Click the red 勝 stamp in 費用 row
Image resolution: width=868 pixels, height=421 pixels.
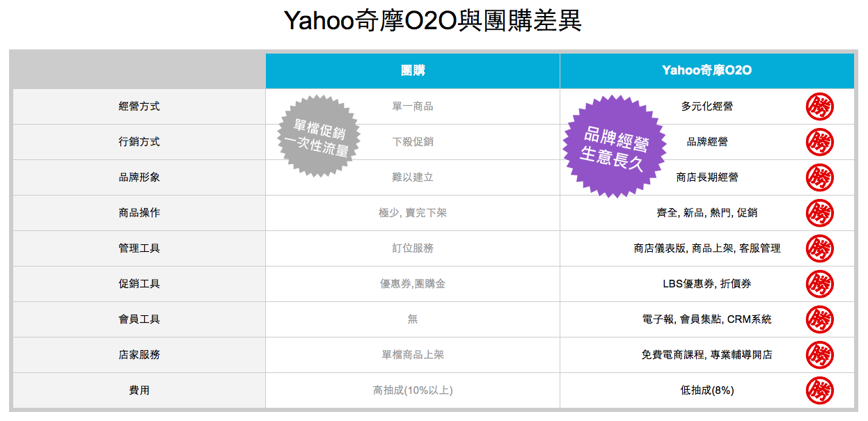[819, 390]
